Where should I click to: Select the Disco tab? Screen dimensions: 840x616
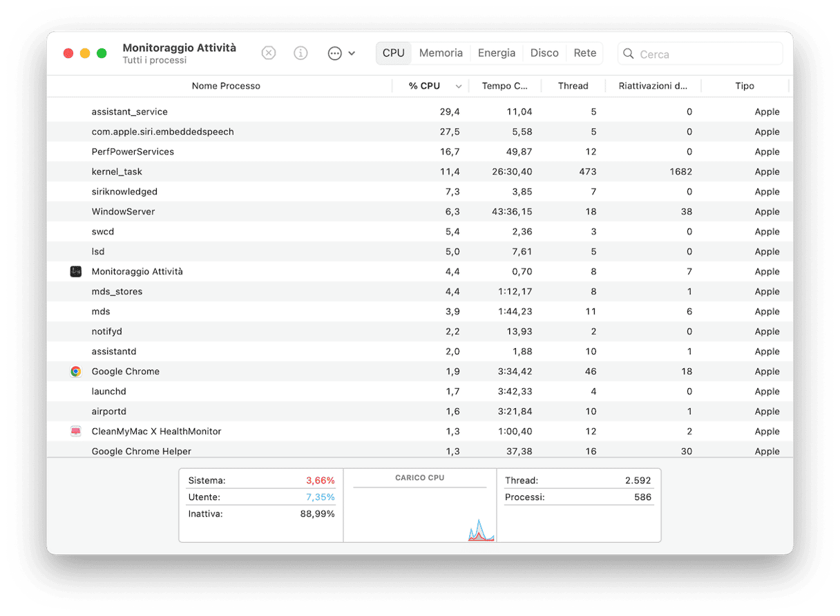(x=544, y=53)
